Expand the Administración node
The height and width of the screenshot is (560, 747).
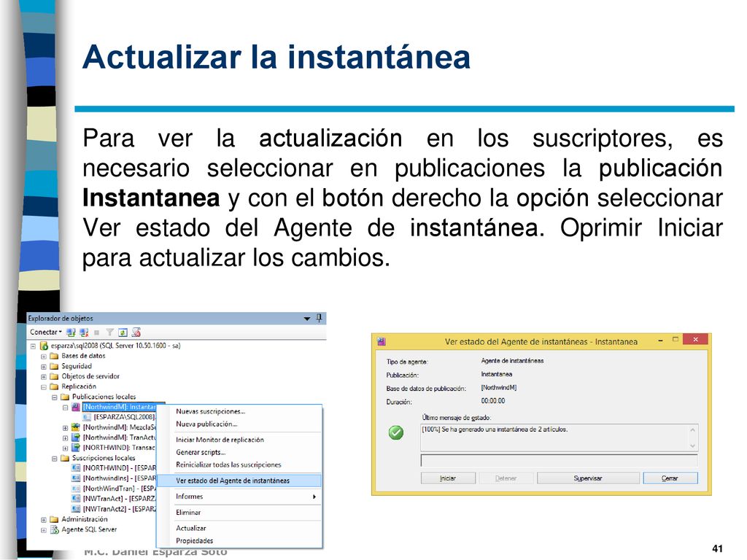coord(43,520)
